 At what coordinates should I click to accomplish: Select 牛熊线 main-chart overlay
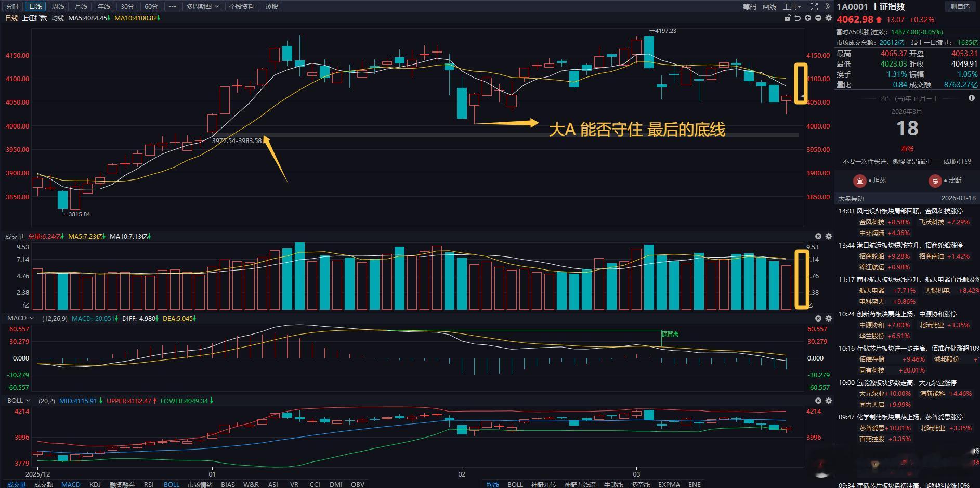pos(613,484)
